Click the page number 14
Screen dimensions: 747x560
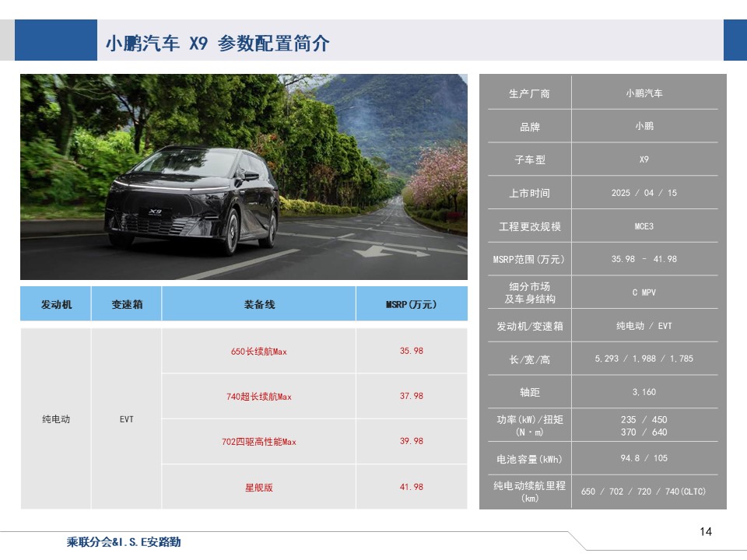pos(706,531)
